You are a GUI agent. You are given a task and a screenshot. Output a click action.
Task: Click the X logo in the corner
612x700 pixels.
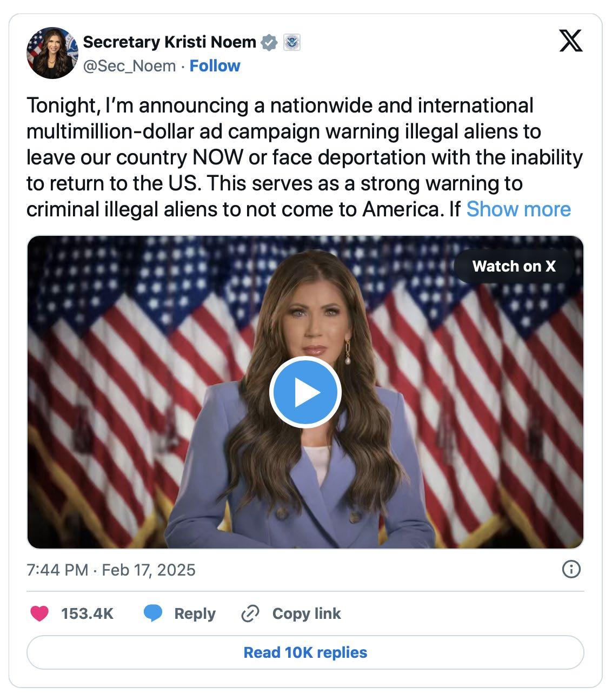click(x=570, y=41)
